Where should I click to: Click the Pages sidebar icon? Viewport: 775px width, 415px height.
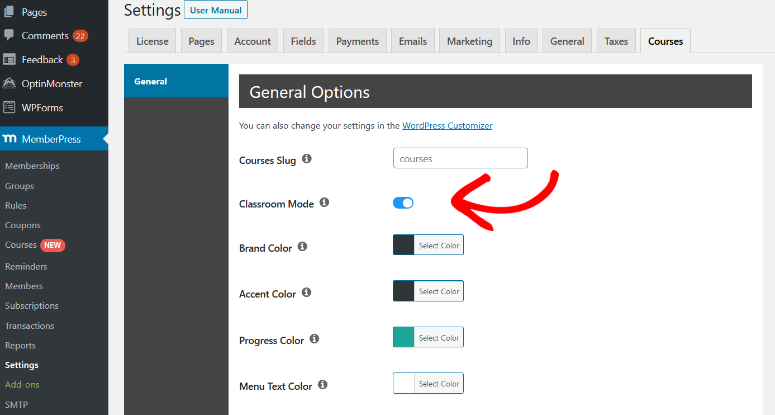coord(9,12)
